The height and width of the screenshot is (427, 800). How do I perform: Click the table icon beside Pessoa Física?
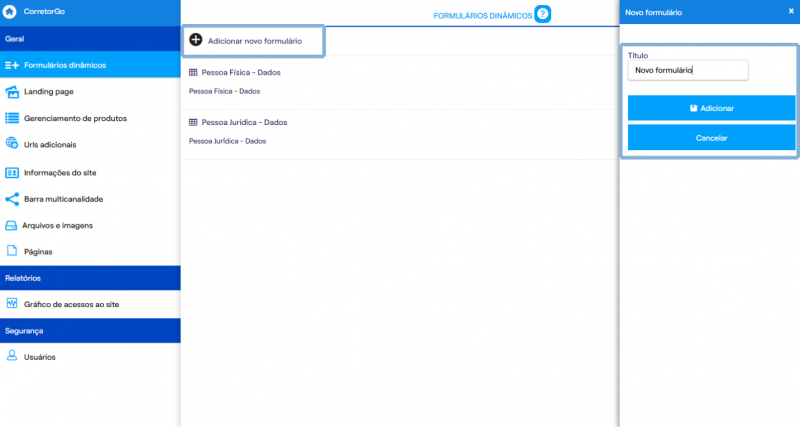tap(193, 72)
